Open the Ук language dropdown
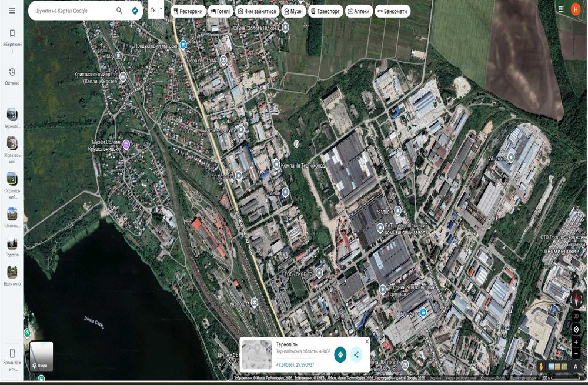This screenshot has width=588, height=385. [156, 10]
